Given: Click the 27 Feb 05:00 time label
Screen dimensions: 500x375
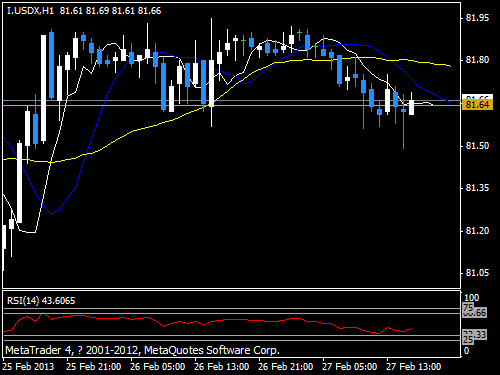Looking at the screenshot, I should tap(350, 367).
